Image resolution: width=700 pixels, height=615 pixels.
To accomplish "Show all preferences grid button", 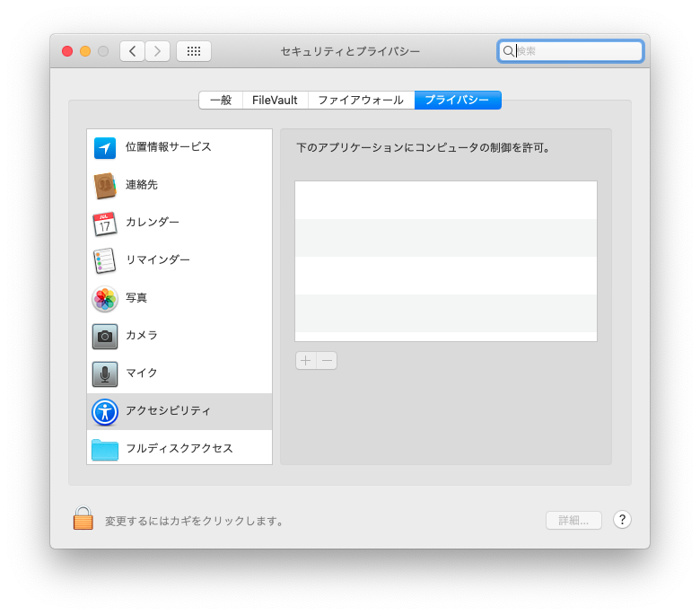I will (x=194, y=51).
